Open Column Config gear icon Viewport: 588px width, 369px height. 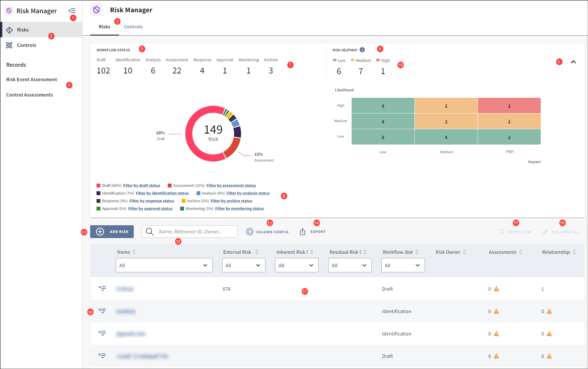point(250,232)
